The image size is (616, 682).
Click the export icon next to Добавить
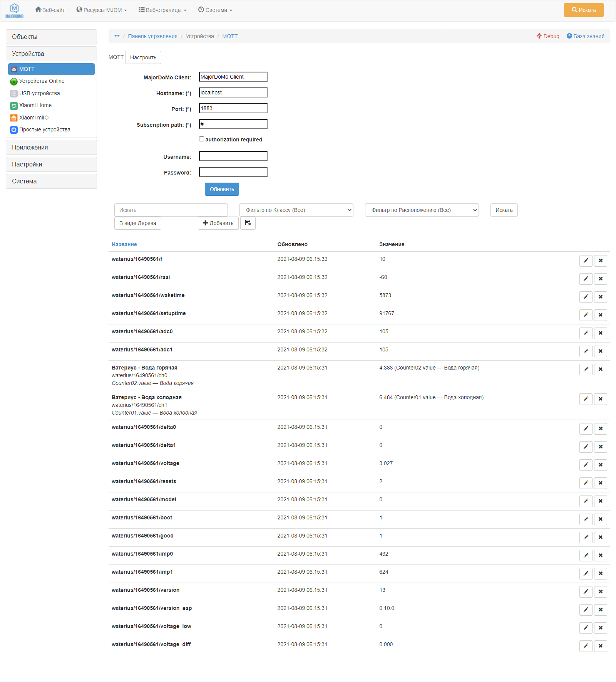click(248, 223)
